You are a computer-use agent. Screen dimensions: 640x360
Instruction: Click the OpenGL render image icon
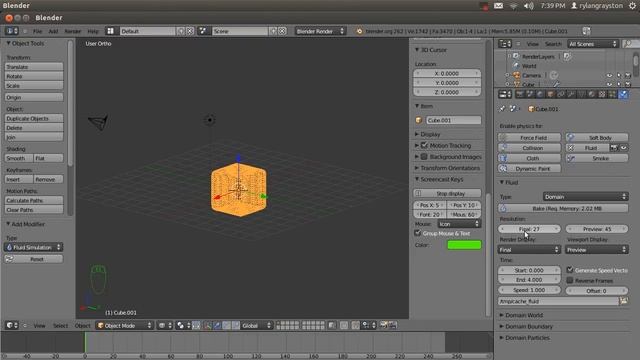384,325
